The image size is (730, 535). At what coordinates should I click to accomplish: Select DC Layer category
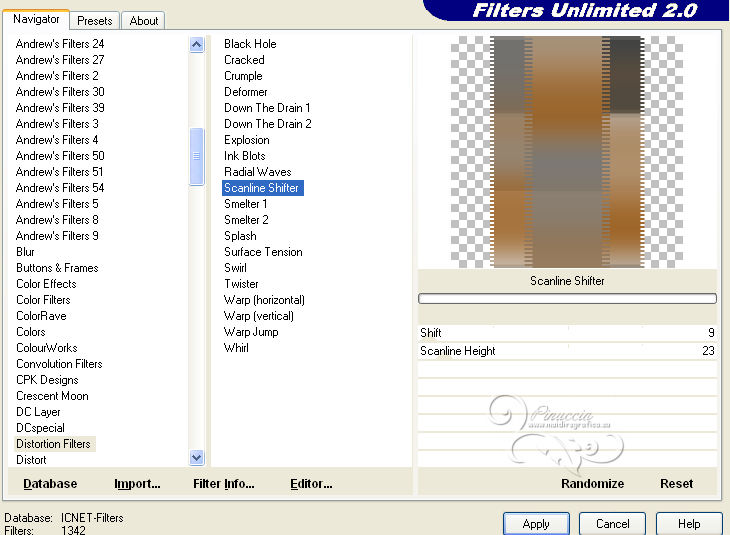click(x=38, y=412)
